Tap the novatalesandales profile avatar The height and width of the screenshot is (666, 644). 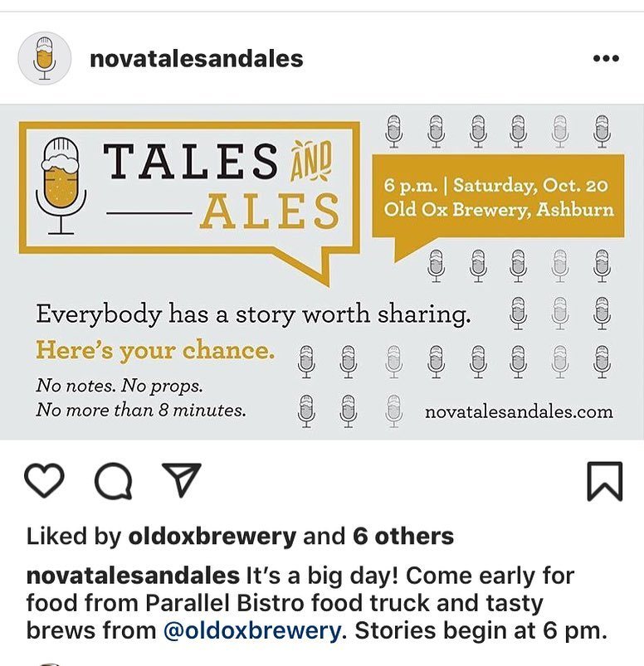(44, 59)
